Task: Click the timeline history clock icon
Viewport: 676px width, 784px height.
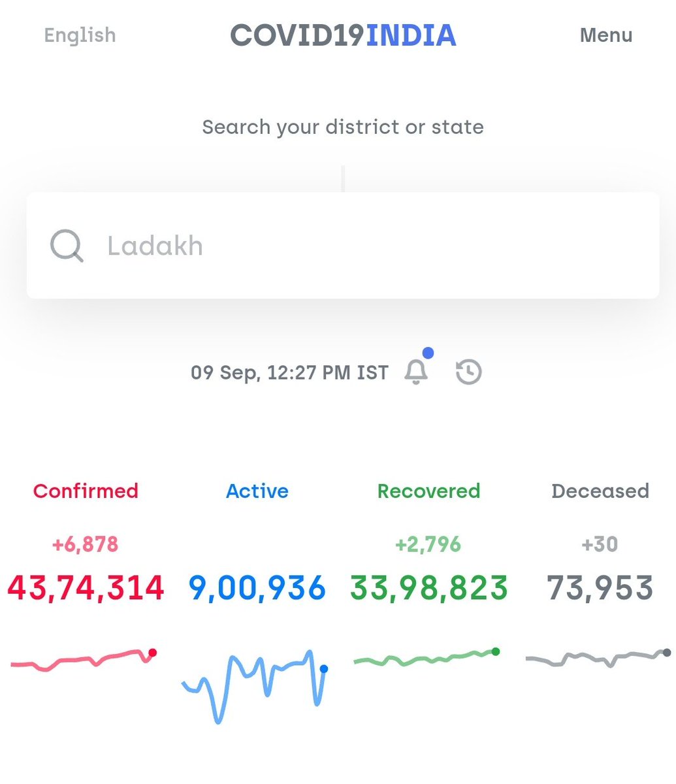Action: [468, 371]
